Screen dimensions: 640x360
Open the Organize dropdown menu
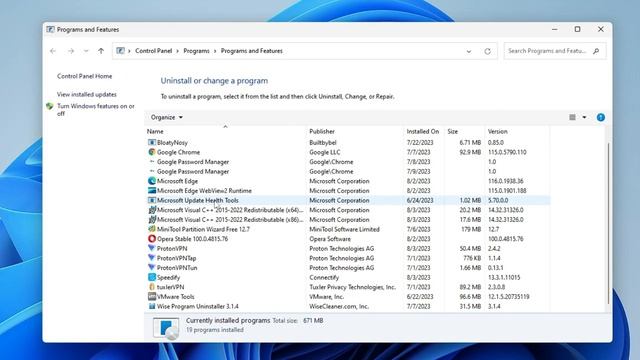[x=167, y=117]
